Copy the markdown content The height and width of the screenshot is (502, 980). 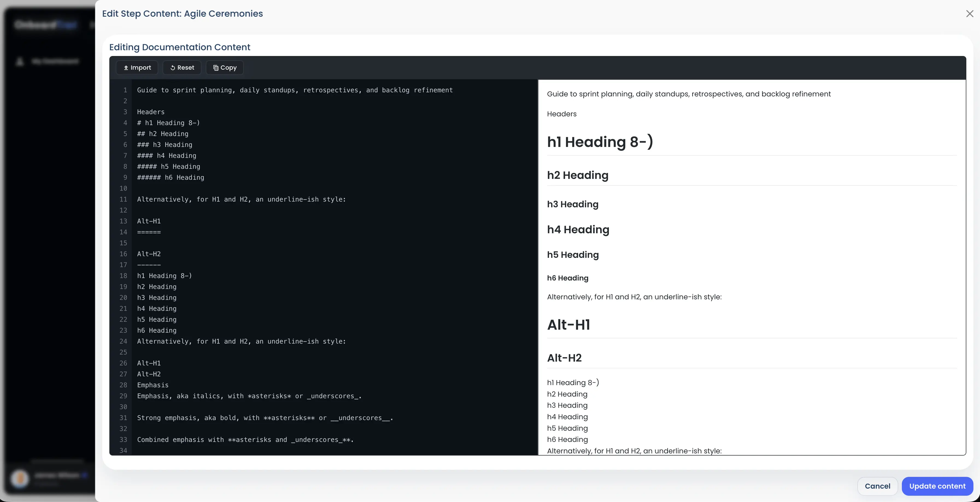[224, 67]
